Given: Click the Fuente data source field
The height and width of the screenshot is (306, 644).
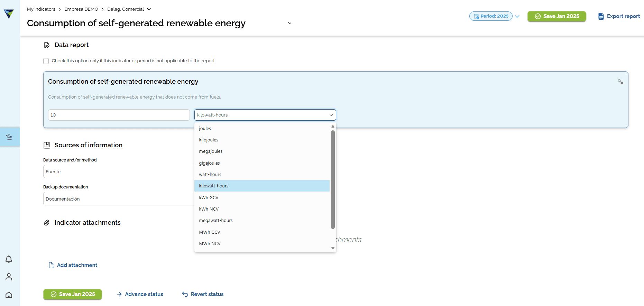Looking at the screenshot, I should point(119,172).
